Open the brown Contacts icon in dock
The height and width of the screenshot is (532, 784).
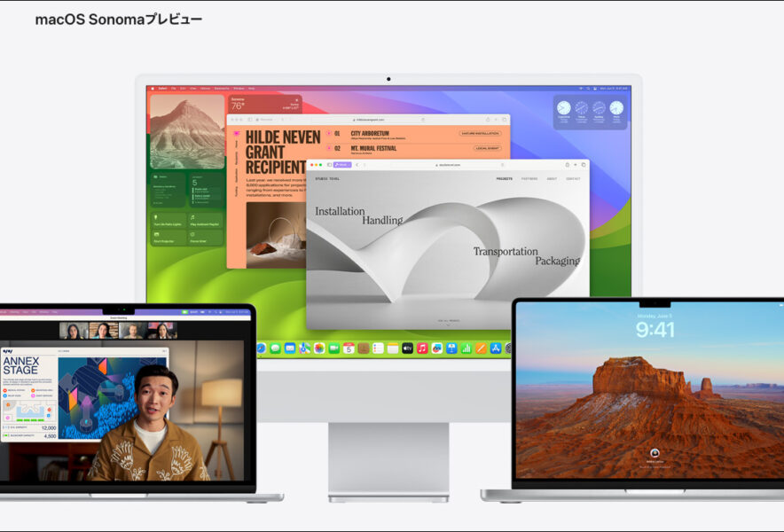(x=364, y=348)
